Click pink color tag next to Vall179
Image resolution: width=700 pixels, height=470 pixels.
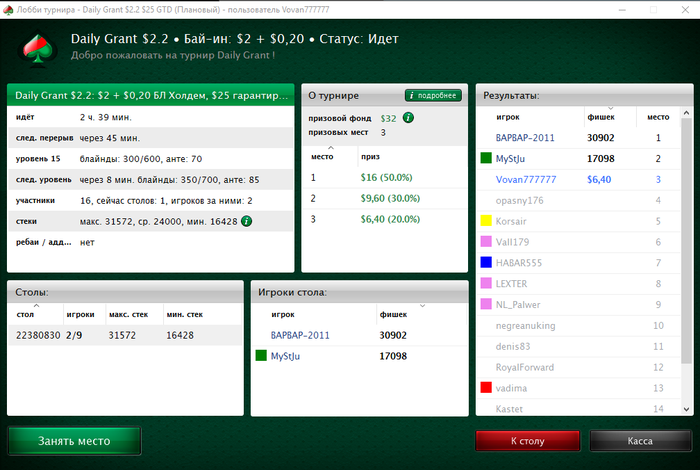tap(486, 241)
